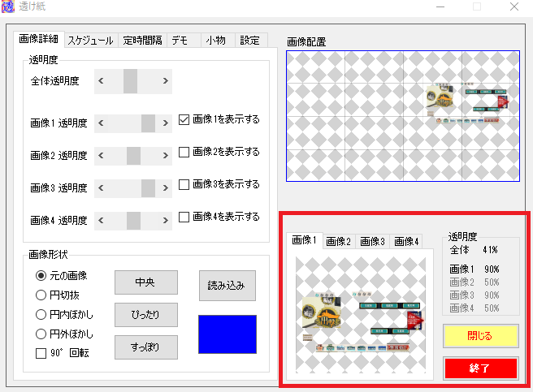Minimize the 透け紙 window
Screen dimensions: 533x392
coord(440,6)
